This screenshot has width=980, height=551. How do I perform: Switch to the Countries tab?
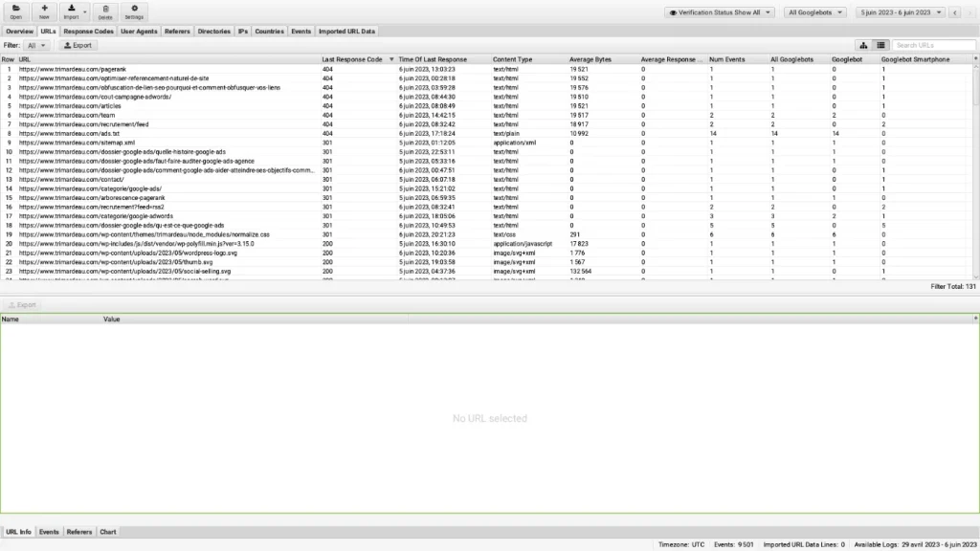(269, 32)
